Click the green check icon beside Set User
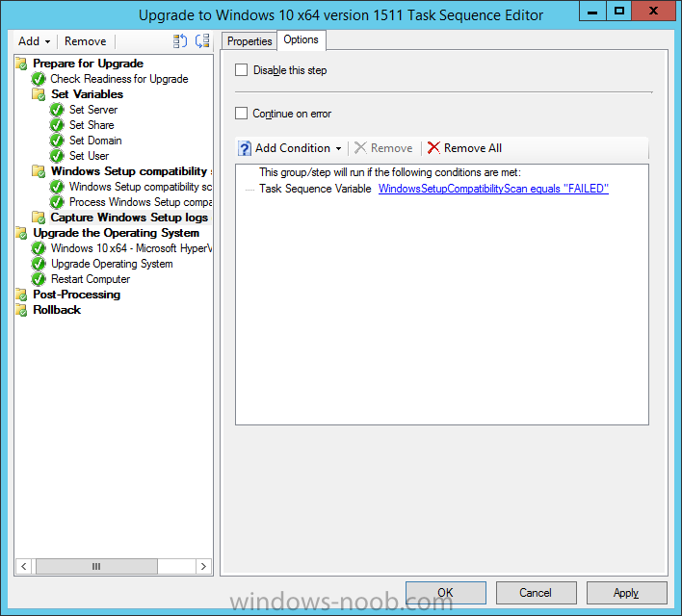 [x=57, y=156]
